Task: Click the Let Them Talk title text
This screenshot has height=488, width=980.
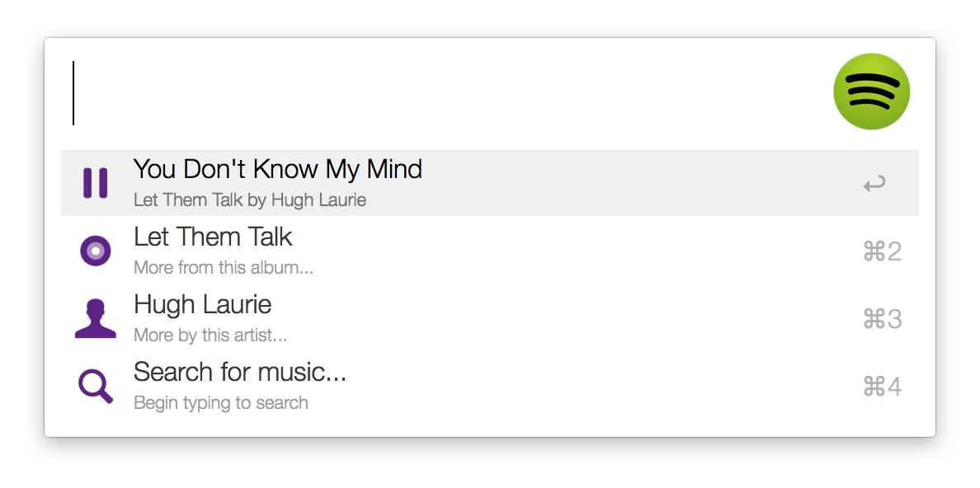Action: (213, 237)
